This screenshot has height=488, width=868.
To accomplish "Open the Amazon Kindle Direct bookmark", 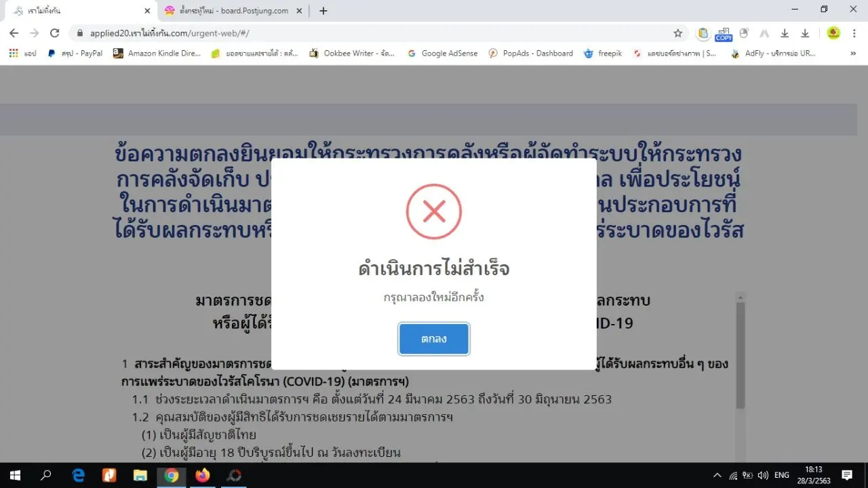I will point(157,53).
